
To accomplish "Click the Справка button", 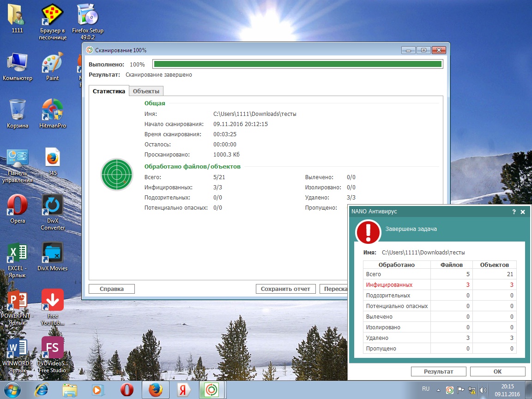I will [x=112, y=289].
